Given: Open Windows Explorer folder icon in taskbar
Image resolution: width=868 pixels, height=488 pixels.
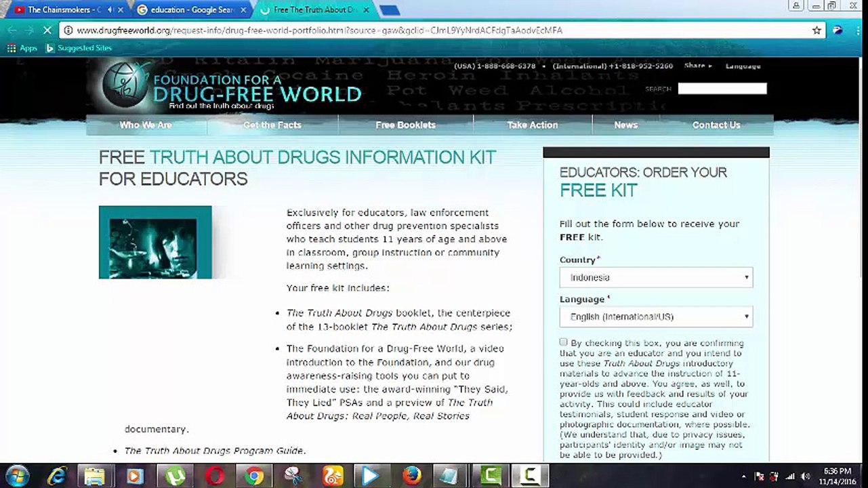Looking at the screenshot, I should 95,476.
